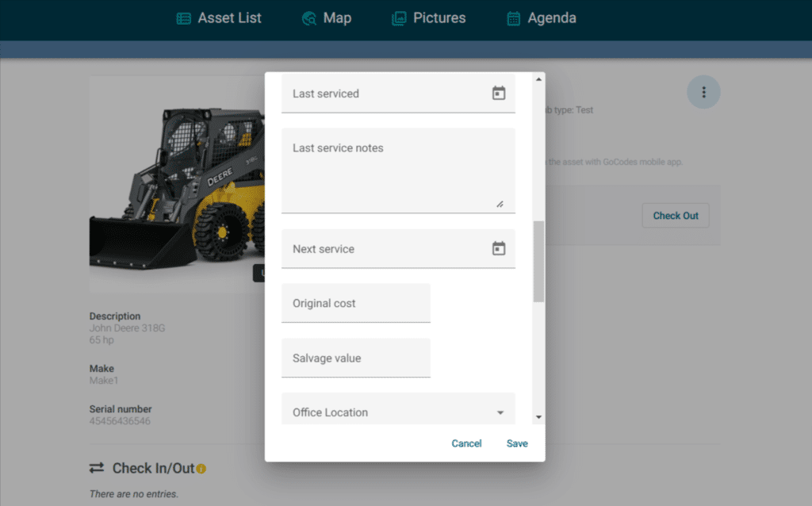This screenshot has width=812, height=506.
Task: Click the Agenda calendar icon
Action: click(x=514, y=18)
